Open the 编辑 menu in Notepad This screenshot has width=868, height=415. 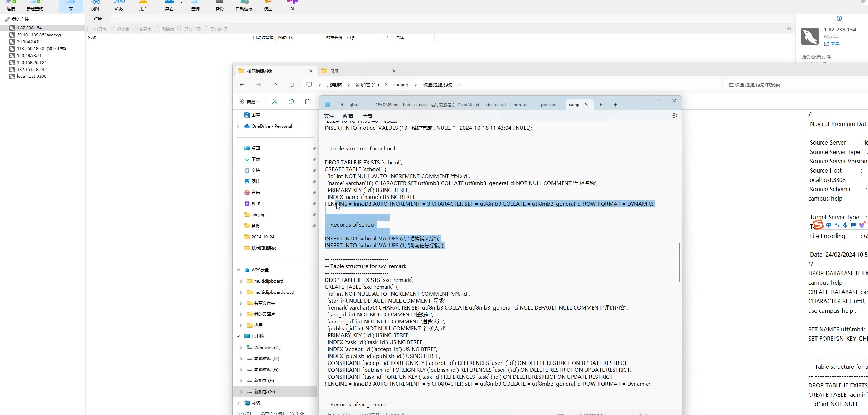(x=348, y=116)
